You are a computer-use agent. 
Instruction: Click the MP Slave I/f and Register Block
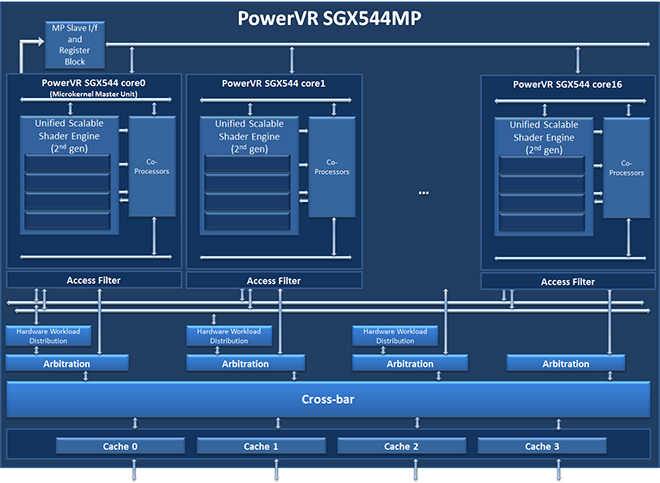tap(75, 45)
